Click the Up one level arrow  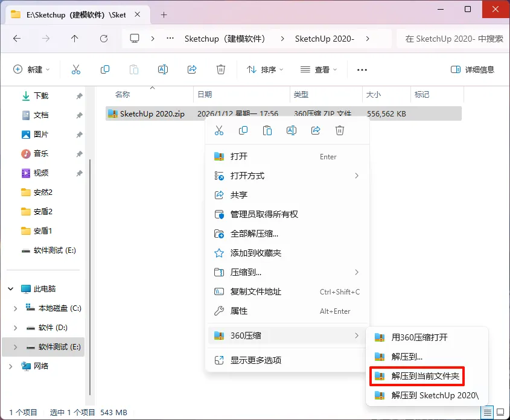[x=74, y=39]
